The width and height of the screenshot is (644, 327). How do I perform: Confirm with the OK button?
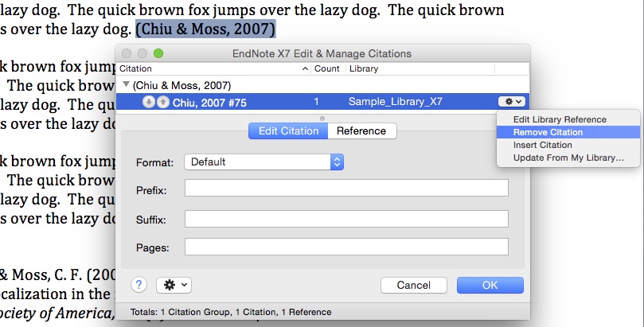(490, 285)
